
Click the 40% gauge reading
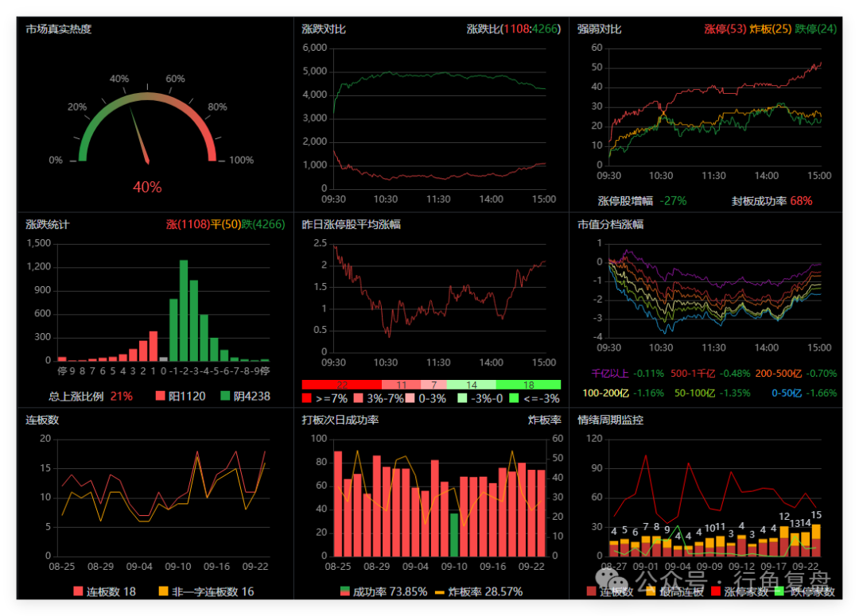147,188
